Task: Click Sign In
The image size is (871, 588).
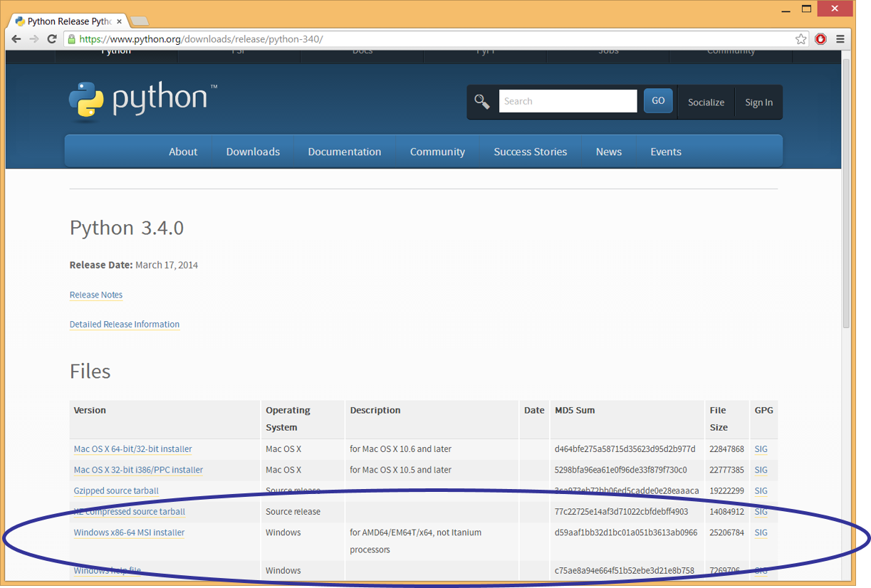Action: (x=758, y=103)
